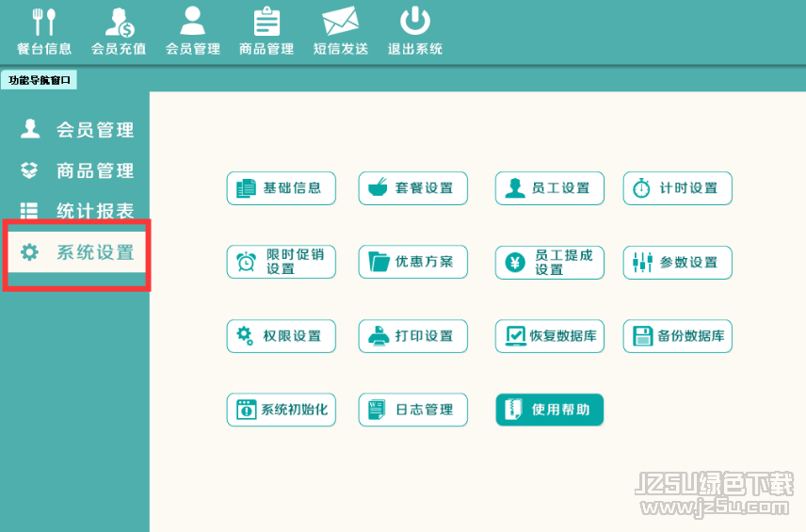This screenshot has height=532, width=806.
Task: Click the 会员充值 text label in toolbar
Action: pos(119,49)
